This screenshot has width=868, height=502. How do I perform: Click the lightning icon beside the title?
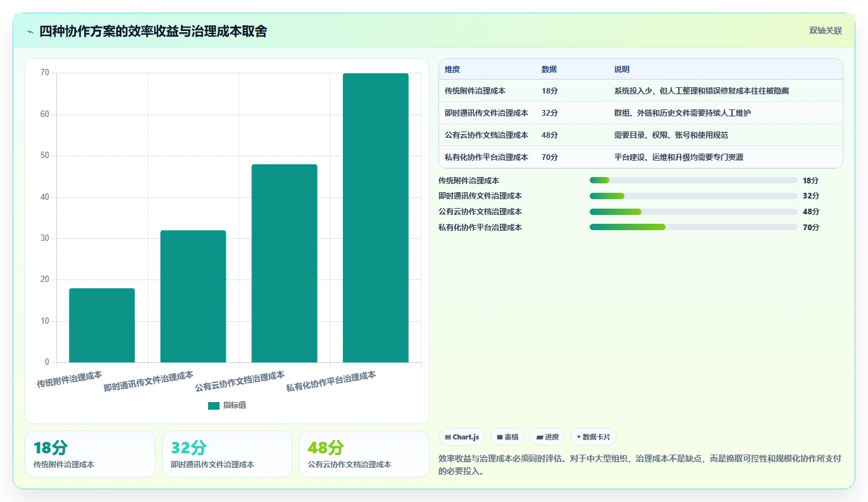[x=30, y=32]
